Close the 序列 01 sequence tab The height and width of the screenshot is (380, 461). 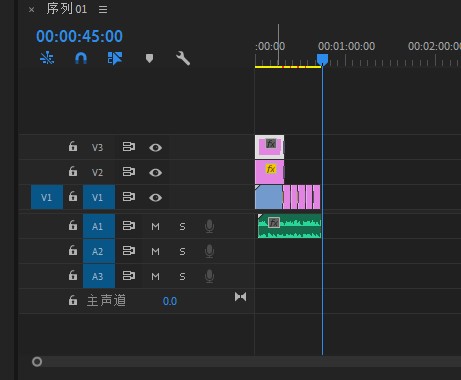tap(31, 10)
